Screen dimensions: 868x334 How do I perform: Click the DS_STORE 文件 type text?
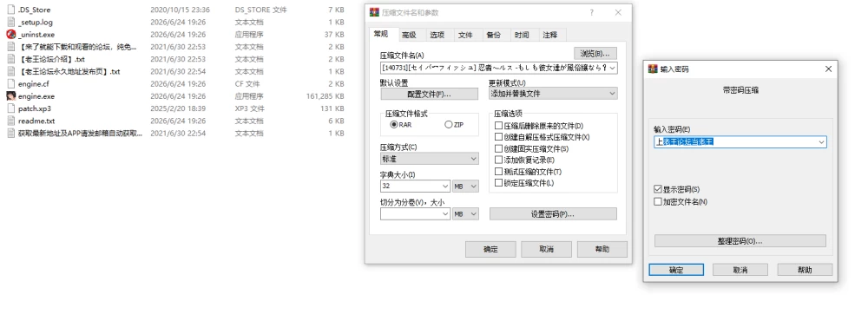[x=260, y=10]
